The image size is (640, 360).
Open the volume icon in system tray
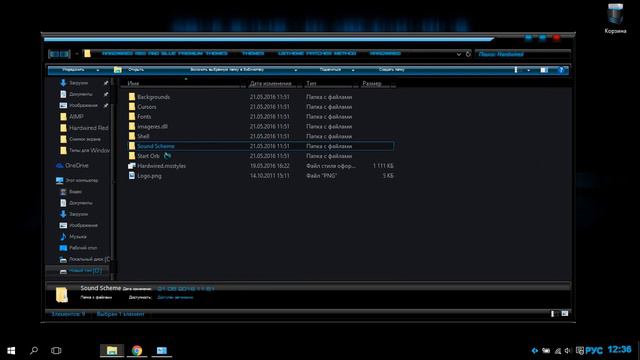tap(568, 350)
